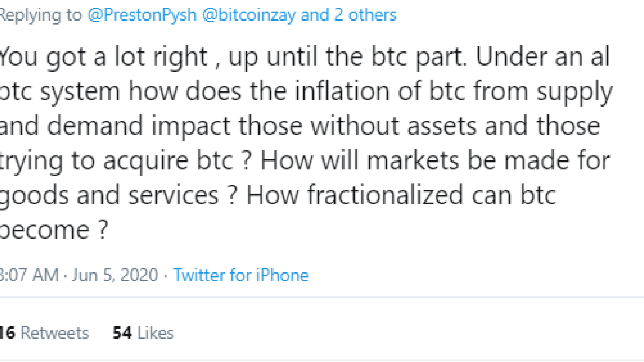Open the @PrestonPysh profile mention

click(142, 15)
